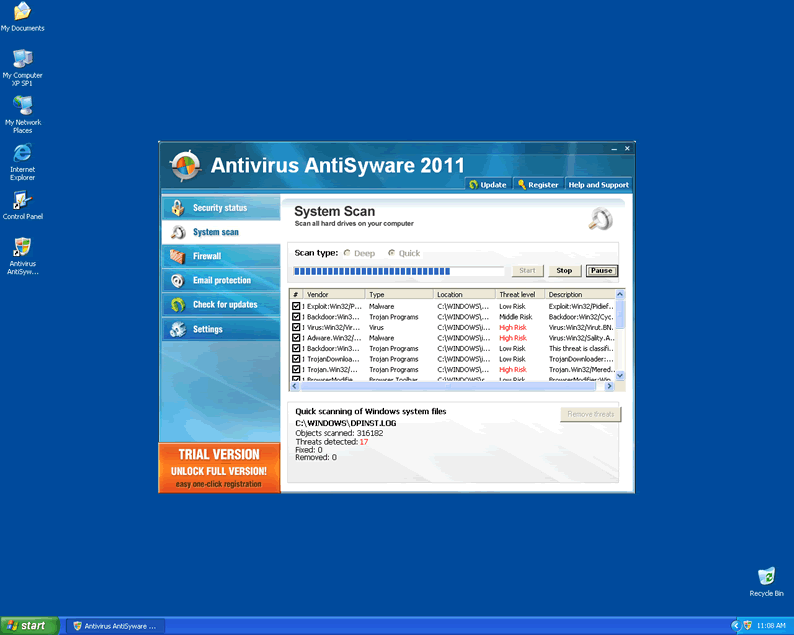794x635 pixels.
Task: Open the Settings gear icon in sidebar
Action: click(177, 329)
